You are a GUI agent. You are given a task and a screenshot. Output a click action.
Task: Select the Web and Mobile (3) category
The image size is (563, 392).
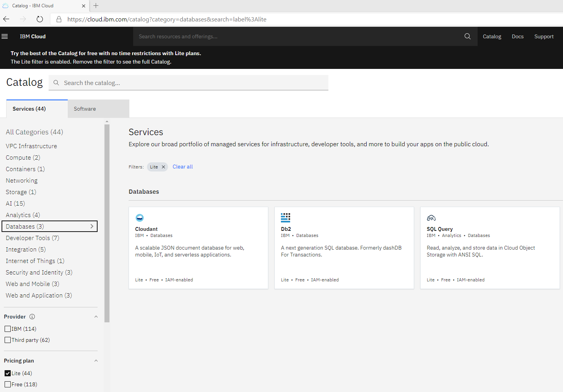[33, 284]
